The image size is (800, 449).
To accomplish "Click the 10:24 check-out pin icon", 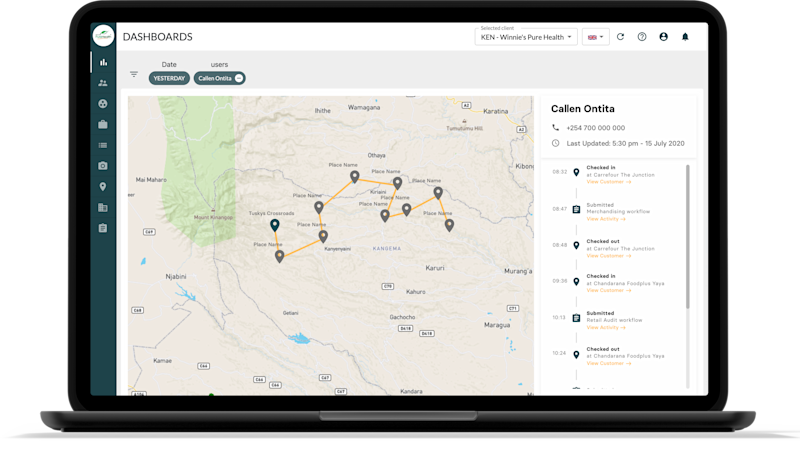I will 576,355.
